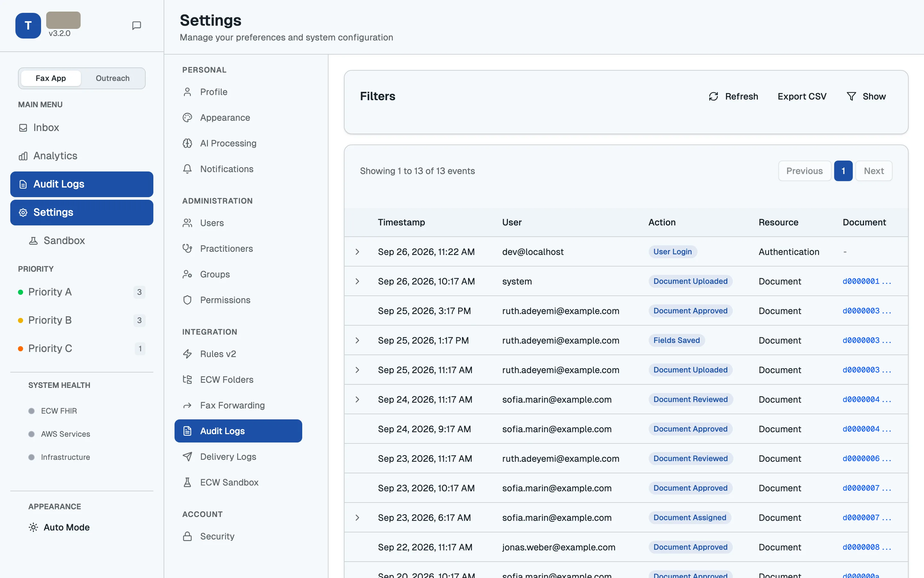Expand the Document Assigned row
The image size is (924, 578).
coord(357,518)
